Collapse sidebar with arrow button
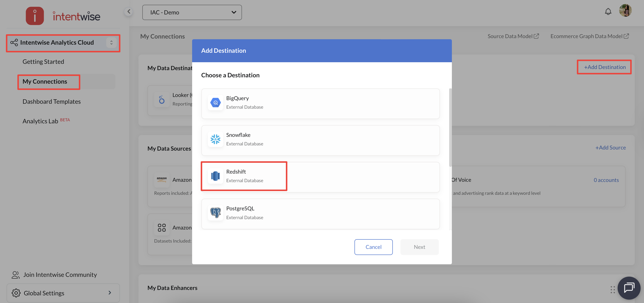644x303 pixels. 129,11
